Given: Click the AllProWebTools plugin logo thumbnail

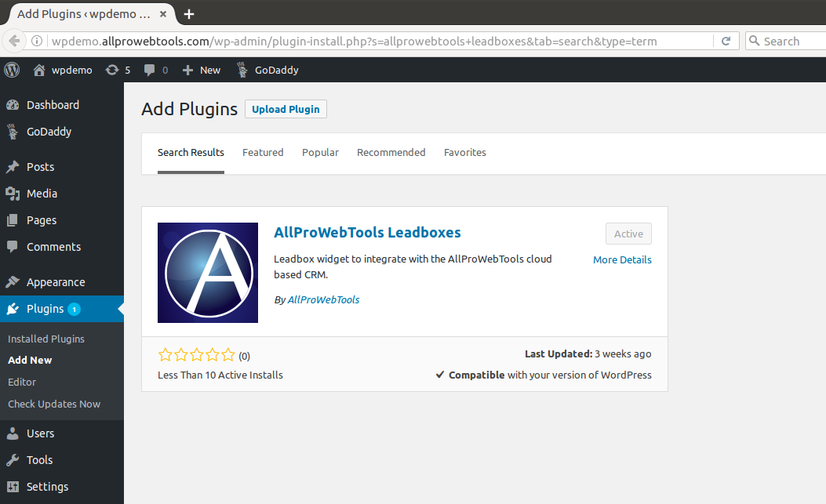Looking at the screenshot, I should 208,272.
